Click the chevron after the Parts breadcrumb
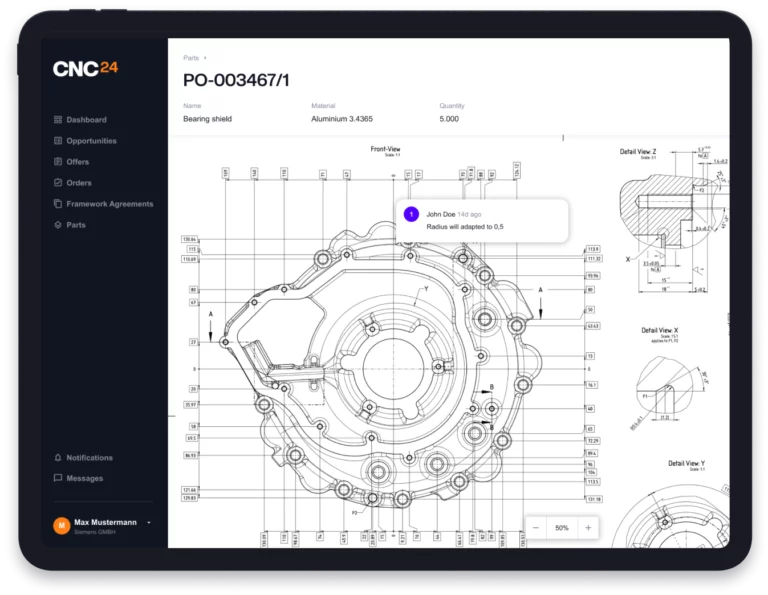Image resolution: width=768 pixels, height=595 pixels. tap(205, 59)
